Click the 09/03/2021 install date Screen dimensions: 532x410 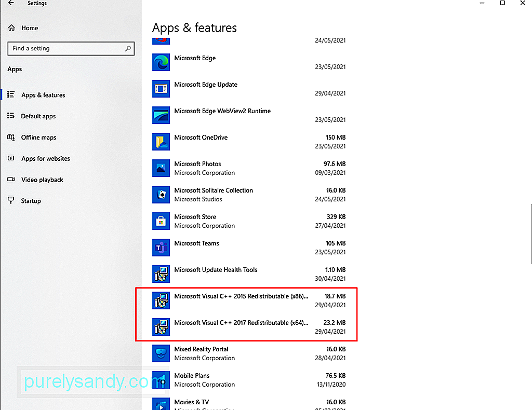[x=330, y=172]
